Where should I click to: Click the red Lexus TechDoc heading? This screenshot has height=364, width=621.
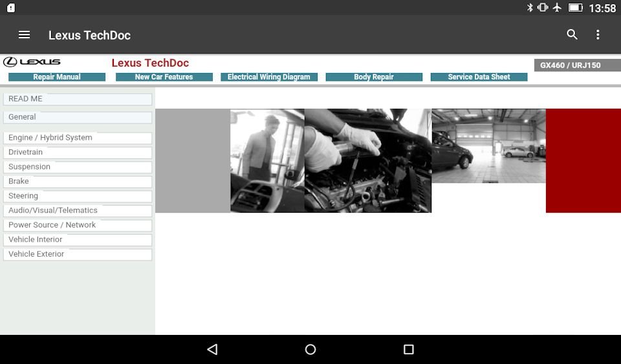click(x=150, y=63)
